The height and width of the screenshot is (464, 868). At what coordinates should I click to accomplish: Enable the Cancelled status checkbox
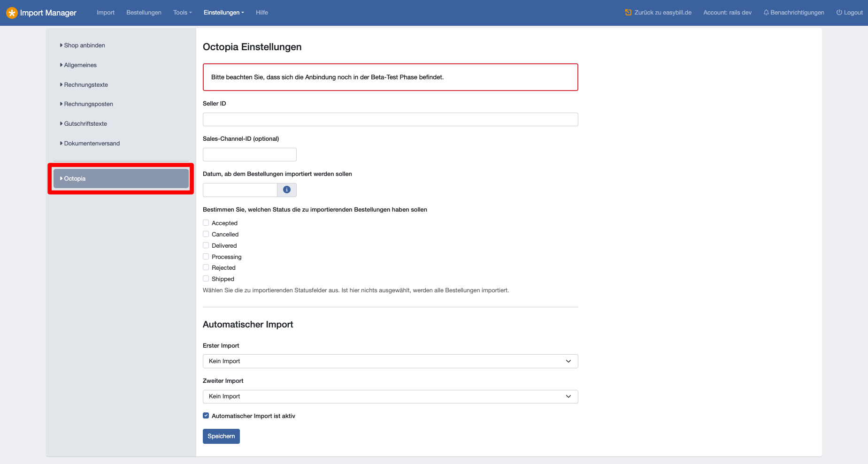point(206,234)
